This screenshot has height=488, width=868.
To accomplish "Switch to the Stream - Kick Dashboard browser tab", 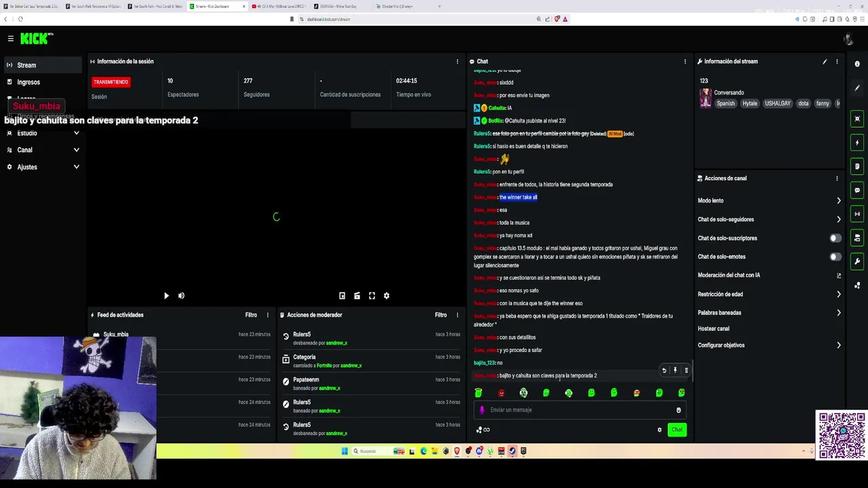I will (217, 6).
